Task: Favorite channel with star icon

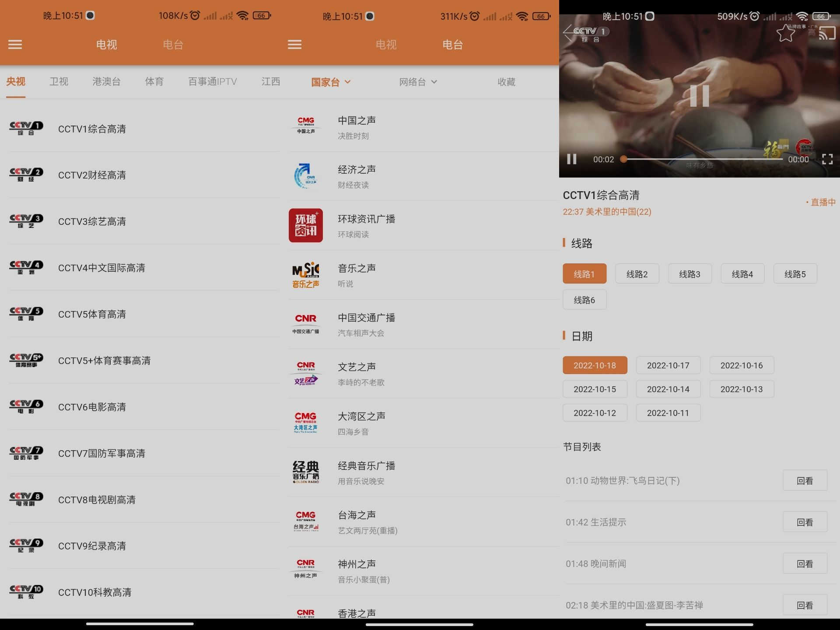Action: (786, 33)
